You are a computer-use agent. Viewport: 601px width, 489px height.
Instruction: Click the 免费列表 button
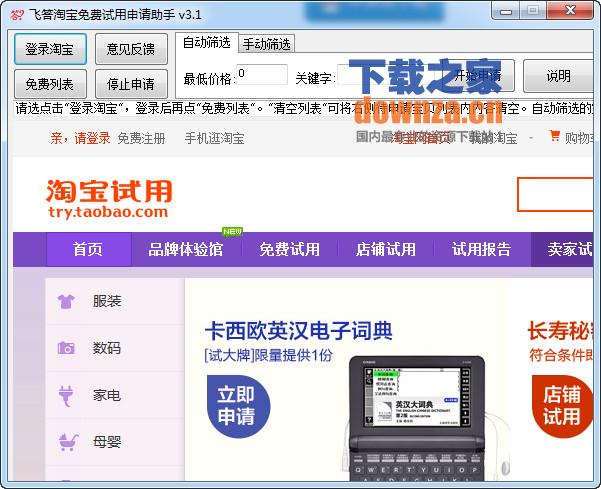(50, 84)
